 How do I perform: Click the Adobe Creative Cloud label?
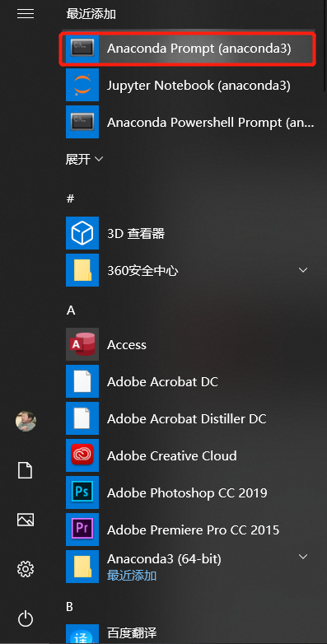(x=171, y=456)
